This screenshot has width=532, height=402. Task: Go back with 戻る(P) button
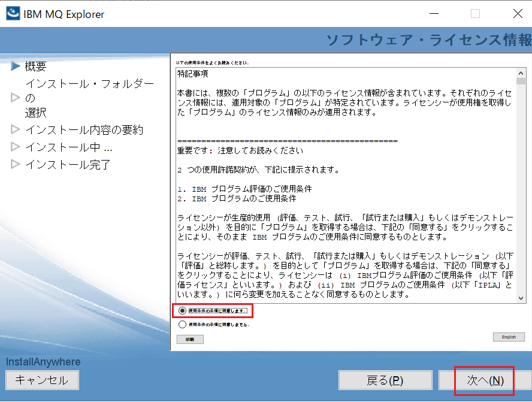385,380
